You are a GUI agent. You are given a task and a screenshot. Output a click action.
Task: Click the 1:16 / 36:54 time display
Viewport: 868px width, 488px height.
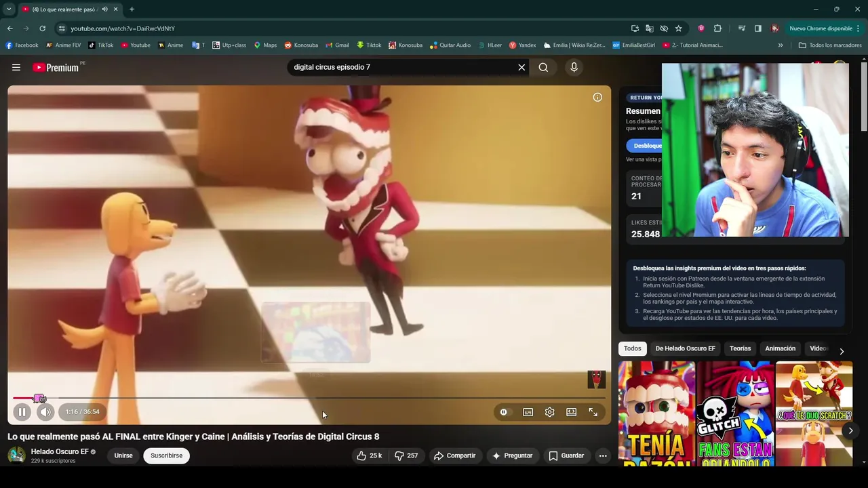(x=82, y=411)
